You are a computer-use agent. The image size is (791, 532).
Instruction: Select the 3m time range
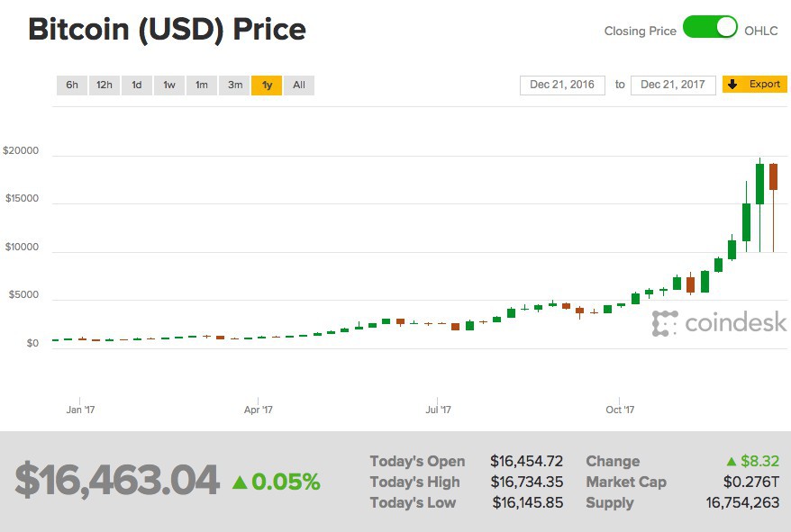coord(233,85)
